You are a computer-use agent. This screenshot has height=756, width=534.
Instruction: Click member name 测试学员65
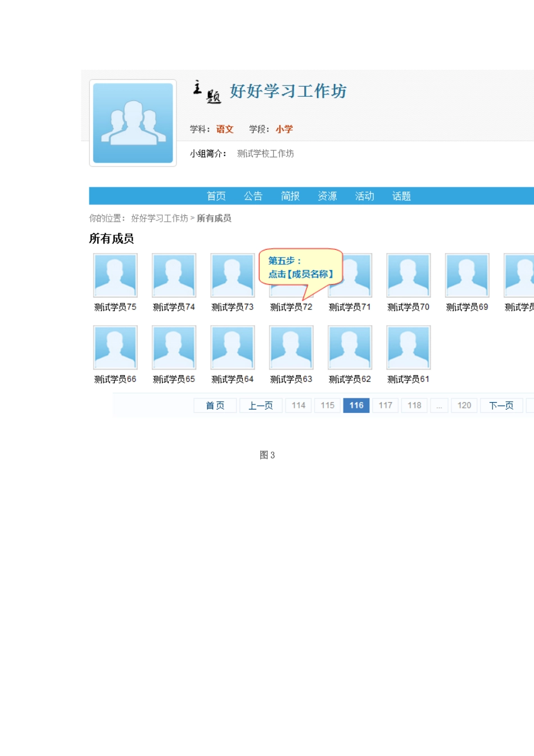174,379
